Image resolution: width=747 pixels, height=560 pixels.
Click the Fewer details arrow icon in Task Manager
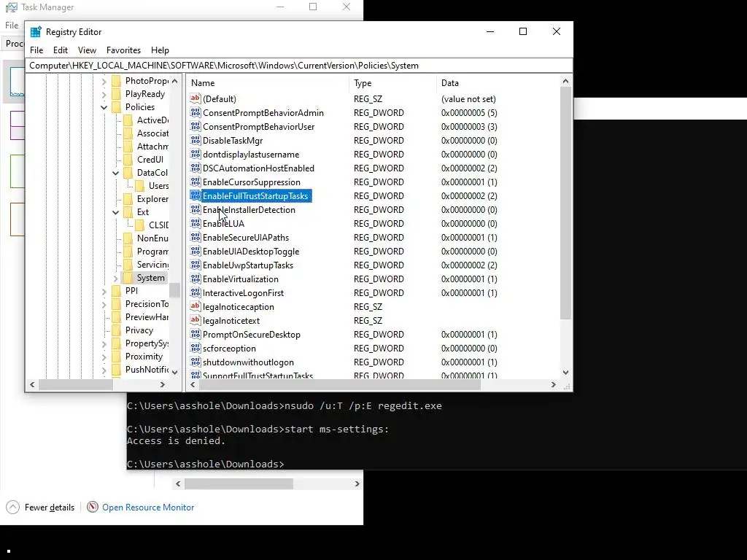click(x=13, y=507)
